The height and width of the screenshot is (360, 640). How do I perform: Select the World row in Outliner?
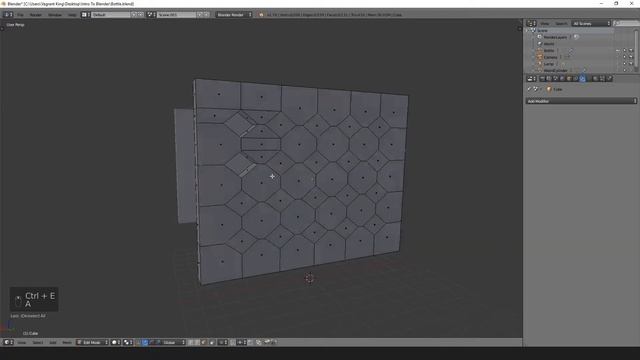pos(549,44)
